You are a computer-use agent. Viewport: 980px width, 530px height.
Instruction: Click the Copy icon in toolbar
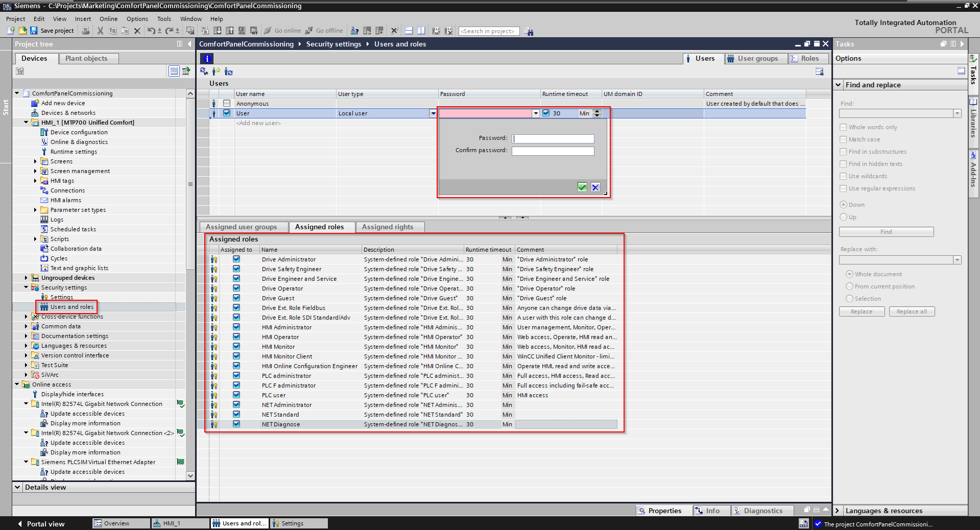tap(113, 31)
